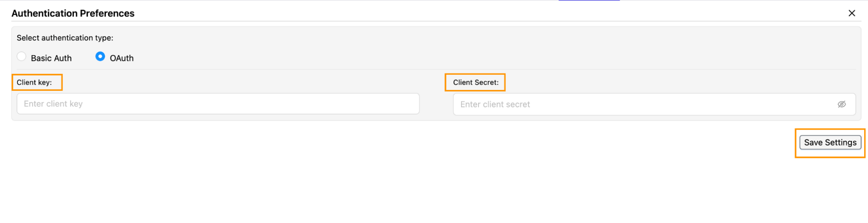
Task: Click the Client Secret: label
Action: point(476,83)
